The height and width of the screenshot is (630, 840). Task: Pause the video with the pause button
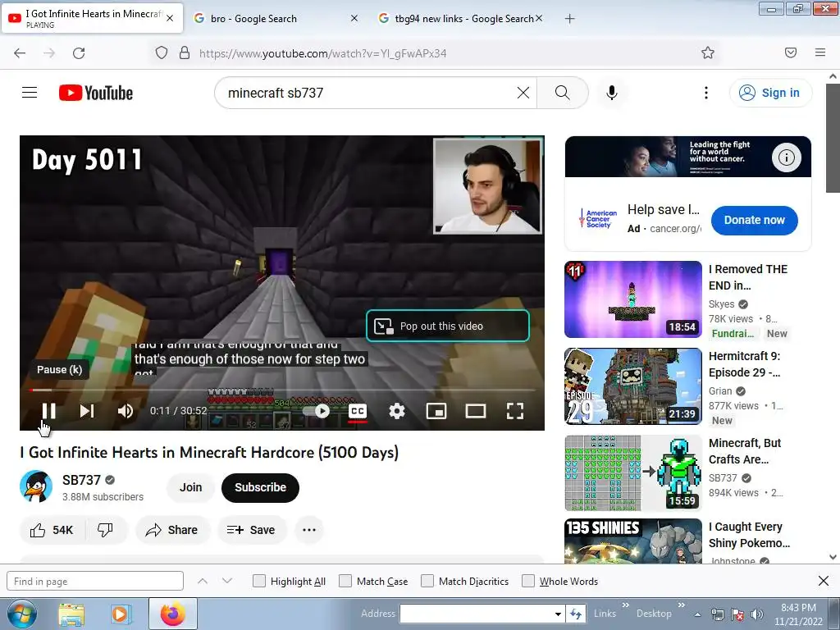(48, 411)
